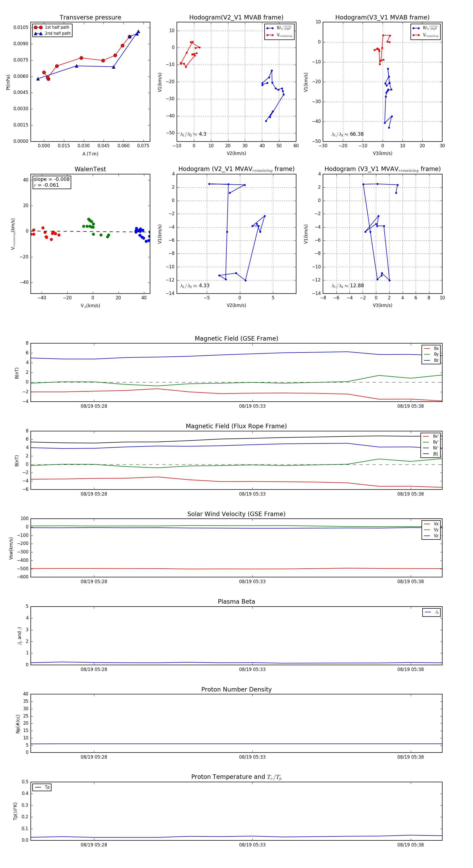Click the B/√μ0ρ legend entry in V3_V1 MVAB hodogram
This screenshot has height=868, width=473.
pyautogui.click(x=425, y=28)
